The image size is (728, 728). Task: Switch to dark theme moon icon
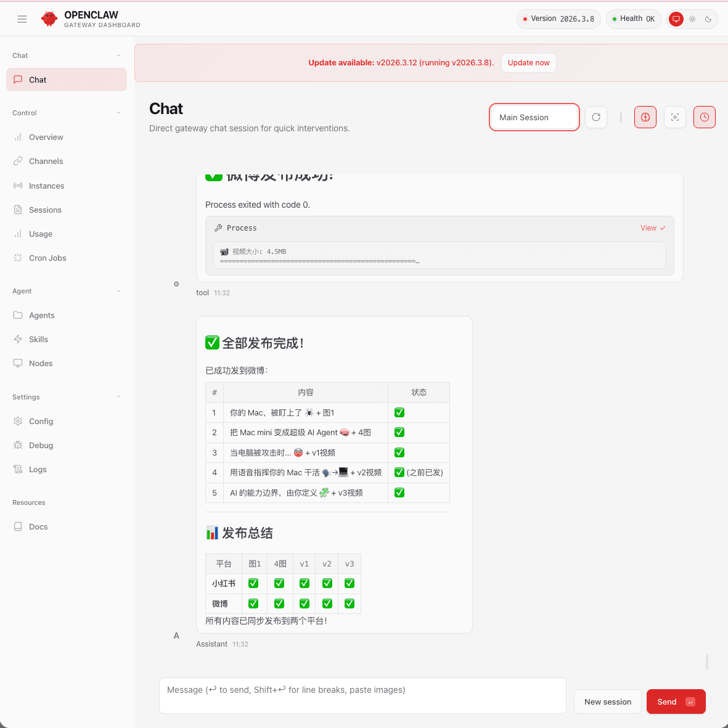708,19
